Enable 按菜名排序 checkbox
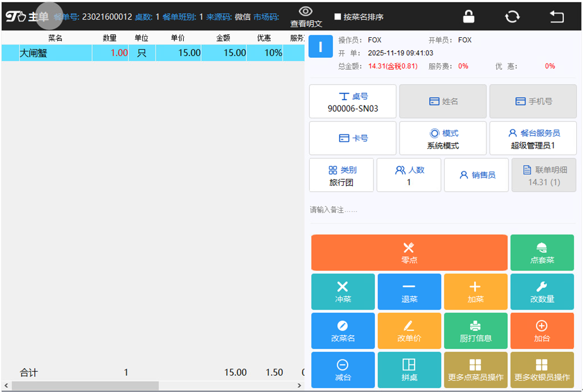The image size is (583, 392). tap(338, 17)
